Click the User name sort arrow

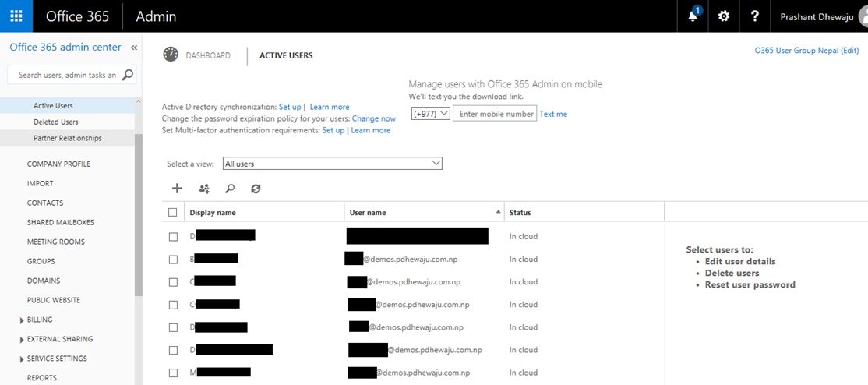coord(498,212)
